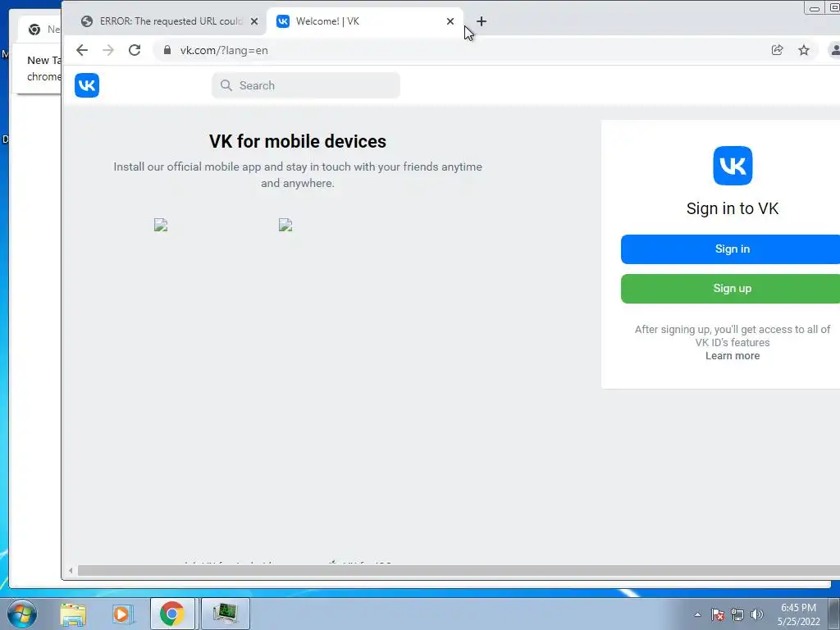Bookmark this page with star icon

click(x=804, y=50)
